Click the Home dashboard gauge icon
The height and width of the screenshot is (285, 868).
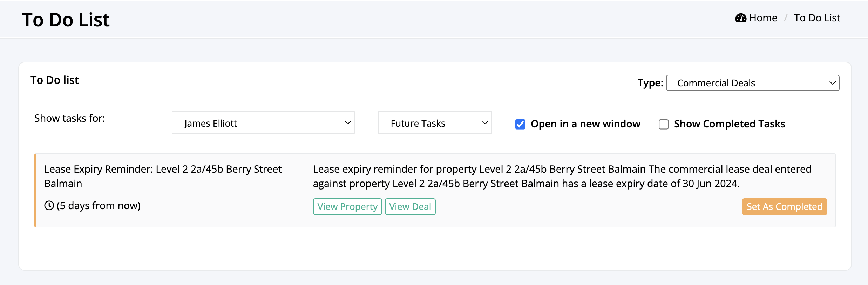741,18
